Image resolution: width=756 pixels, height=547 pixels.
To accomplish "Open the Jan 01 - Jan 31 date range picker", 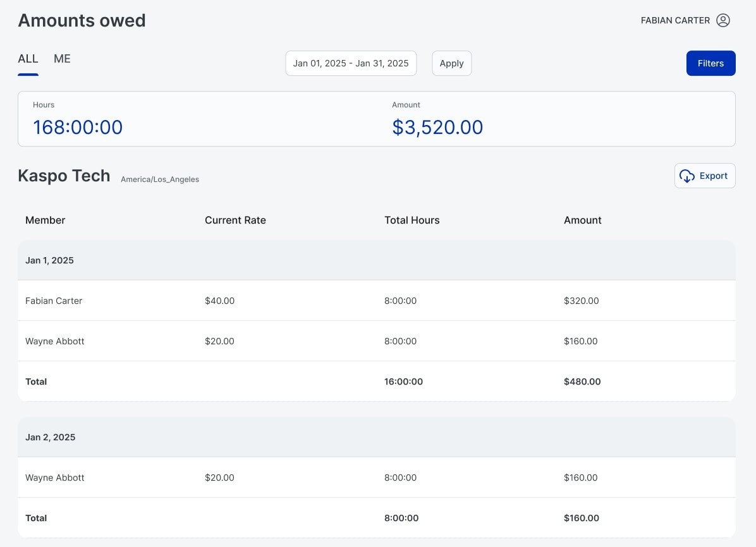I will click(351, 63).
